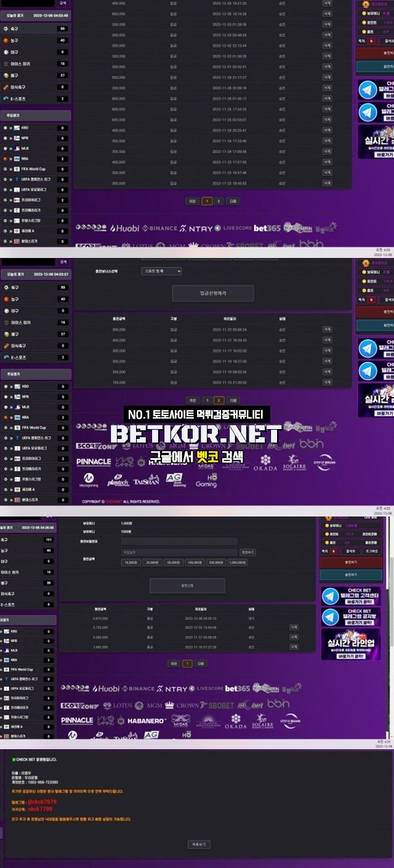
Task: Open E-스포츠 icon in the 04:03:49 sidebar
Action: point(6,98)
